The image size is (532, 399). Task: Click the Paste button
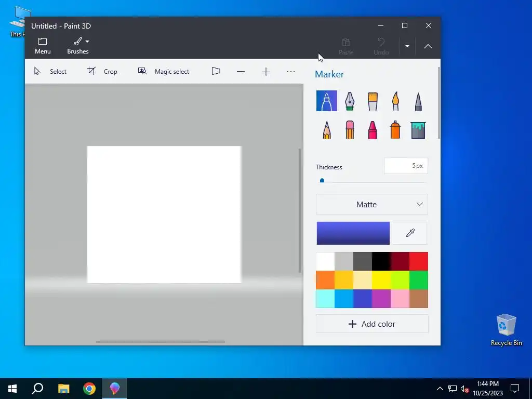coord(345,46)
